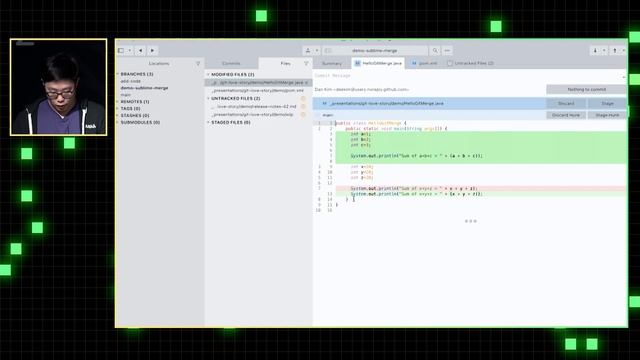Screen dimensions: 640x360
Task: Switch to the Commits tab
Action: pos(231,64)
